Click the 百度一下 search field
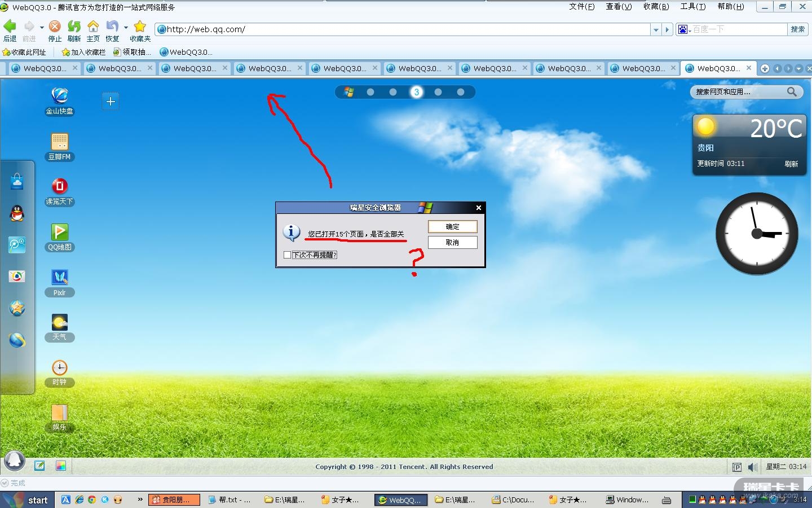 pos(738,29)
